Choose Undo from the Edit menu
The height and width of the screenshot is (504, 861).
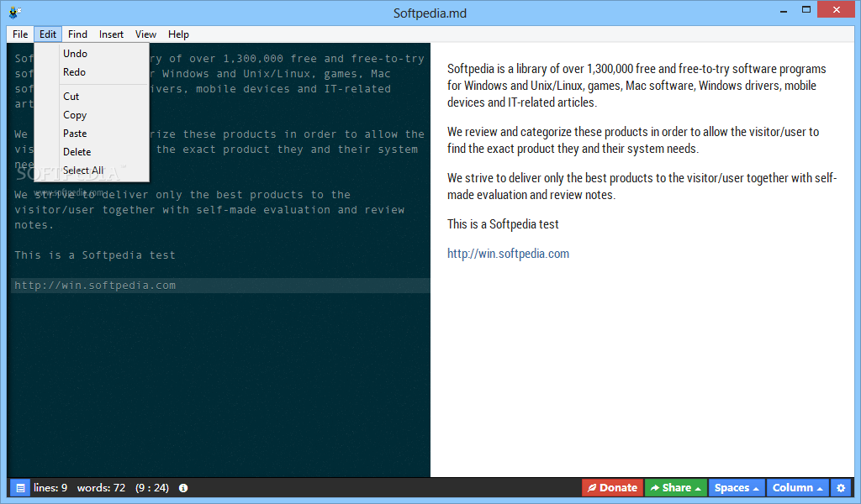[x=92, y=54]
